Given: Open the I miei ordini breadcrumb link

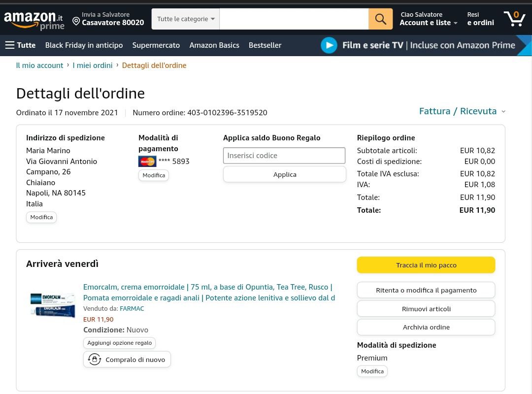Looking at the screenshot, I should click(93, 66).
